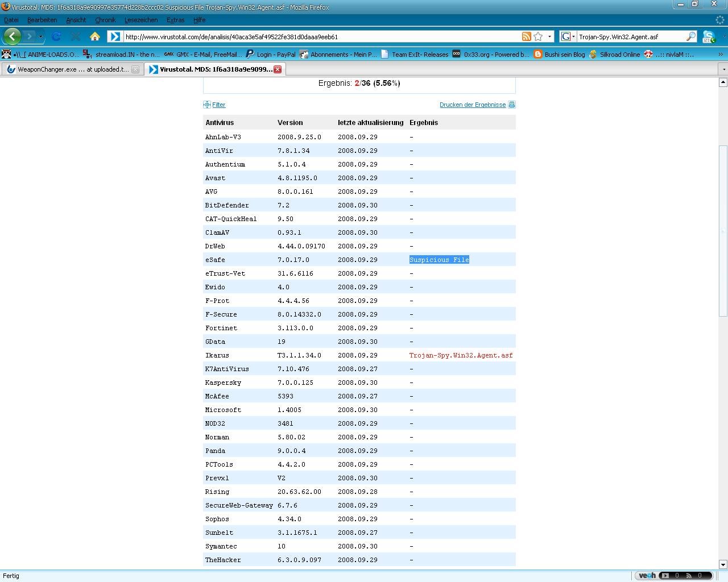Click the green Back navigation button
The height and width of the screenshot is (582, 728).
click(13, 36)
